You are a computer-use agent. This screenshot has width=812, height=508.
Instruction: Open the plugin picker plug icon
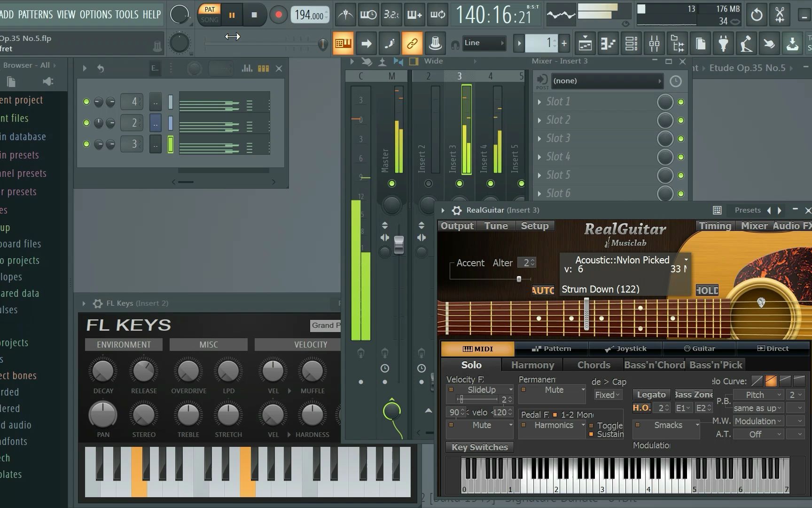pyautogui.click(x=723, y=44)
